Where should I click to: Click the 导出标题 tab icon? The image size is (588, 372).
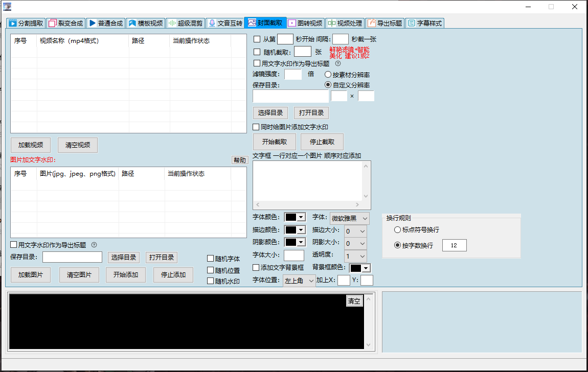tap(372, 23)
